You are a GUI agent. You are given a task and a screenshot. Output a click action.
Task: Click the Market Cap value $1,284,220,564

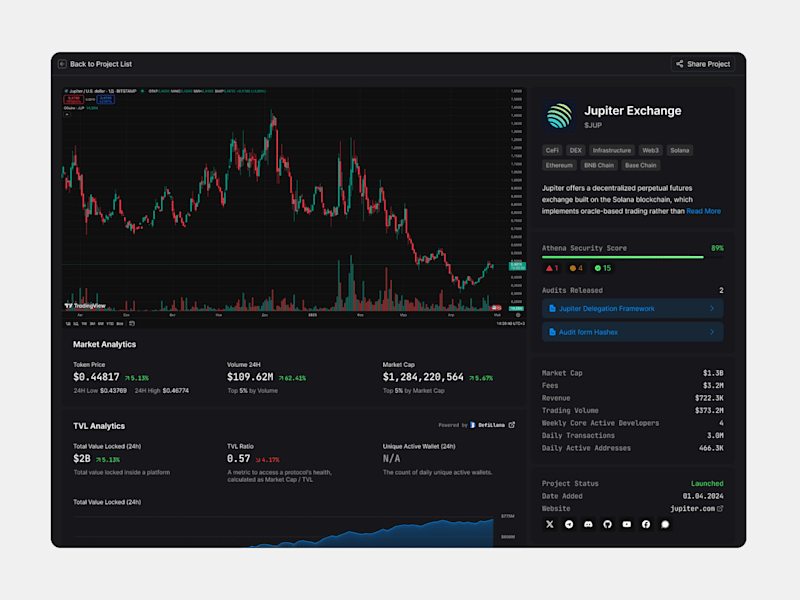(x=423, y=377)
